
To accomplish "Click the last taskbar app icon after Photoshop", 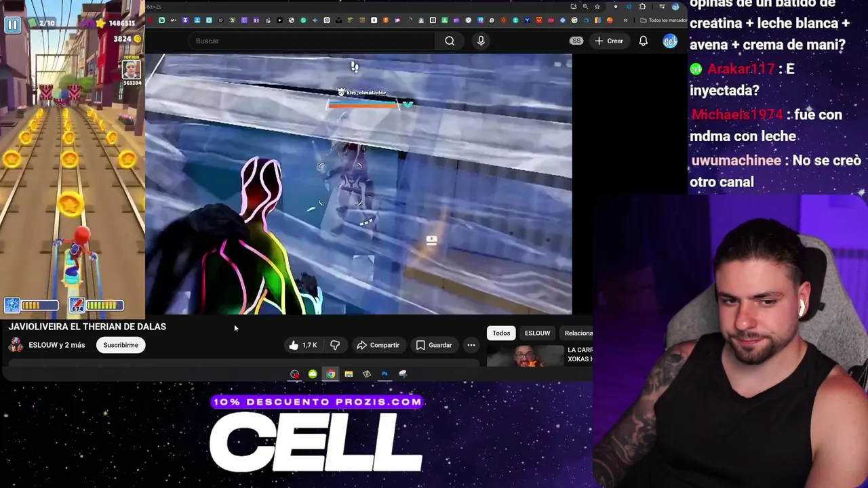I will click(403, 374).
